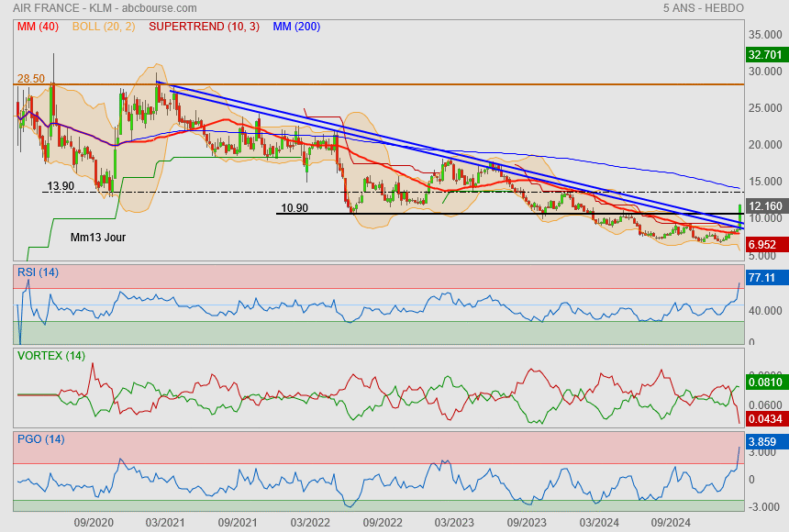
Task: Click the 03/2024 date label
Action: pos(599,523)
